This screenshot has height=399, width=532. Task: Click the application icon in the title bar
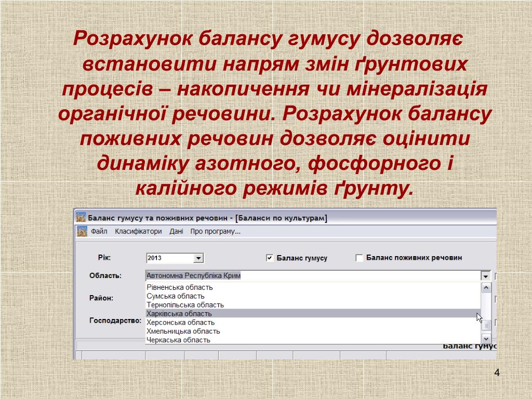click(81, 218)
